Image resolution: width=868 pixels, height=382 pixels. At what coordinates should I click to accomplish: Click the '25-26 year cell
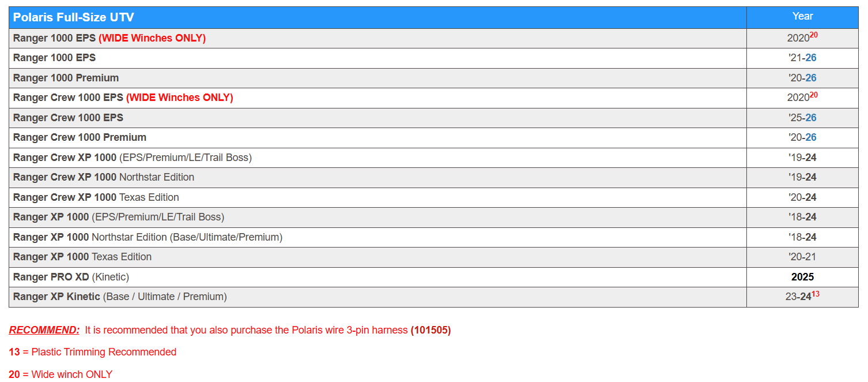tap(802, 118)
